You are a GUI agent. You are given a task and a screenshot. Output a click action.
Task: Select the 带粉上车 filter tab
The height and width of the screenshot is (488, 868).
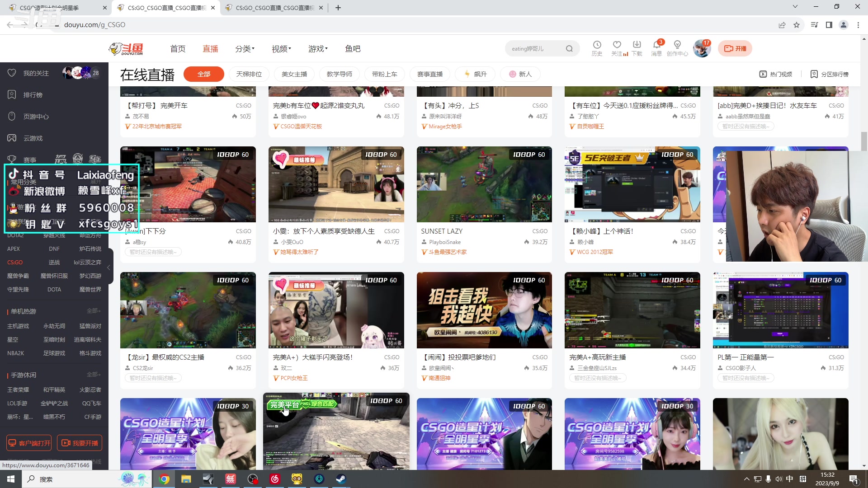pos(385,74)
